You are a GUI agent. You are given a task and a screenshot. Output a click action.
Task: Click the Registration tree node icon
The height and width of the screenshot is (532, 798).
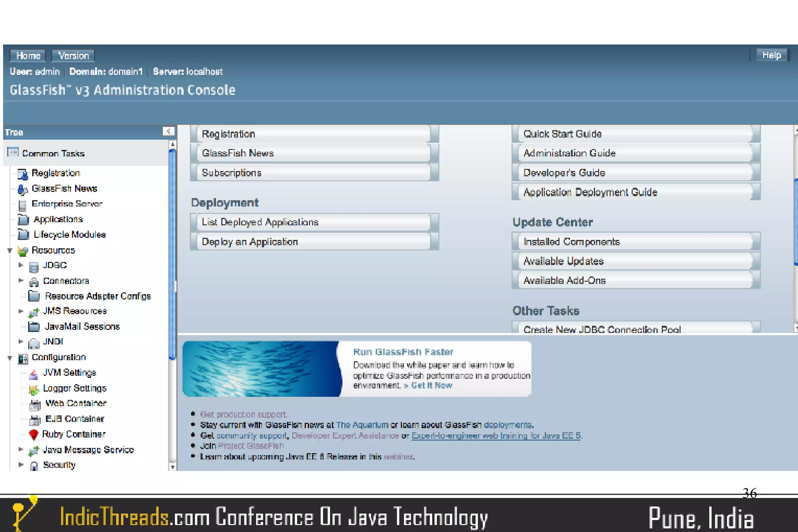(23, 174)
